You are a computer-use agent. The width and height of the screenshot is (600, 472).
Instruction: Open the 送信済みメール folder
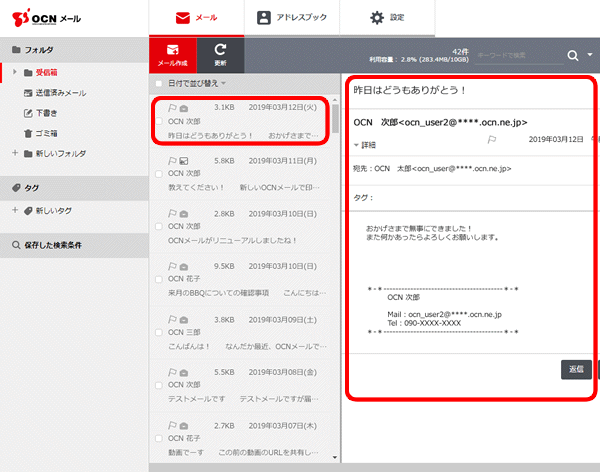[x=55, y=93]
